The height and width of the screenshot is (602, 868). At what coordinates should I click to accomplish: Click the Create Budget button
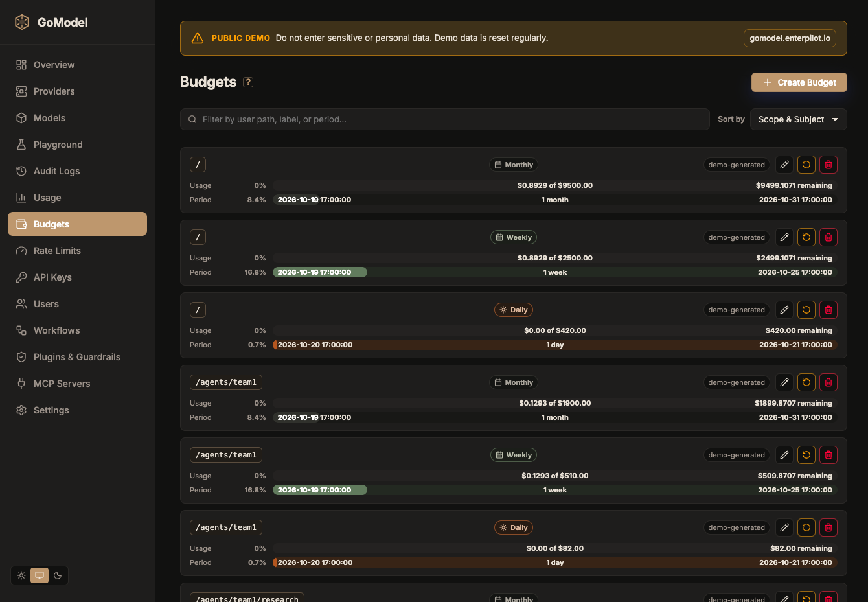click(799, 82)
